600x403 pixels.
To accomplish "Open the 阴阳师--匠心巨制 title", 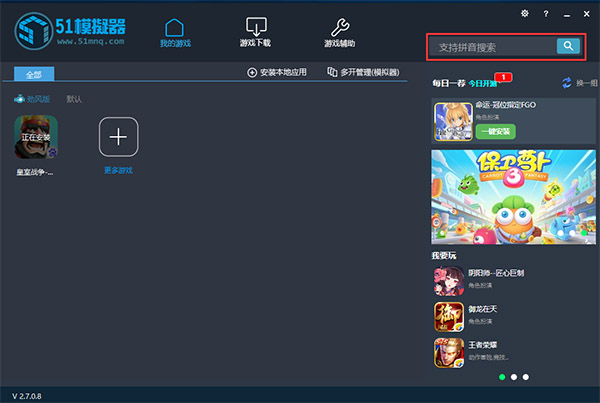I will pyautogui.click(x=496, y=273).
